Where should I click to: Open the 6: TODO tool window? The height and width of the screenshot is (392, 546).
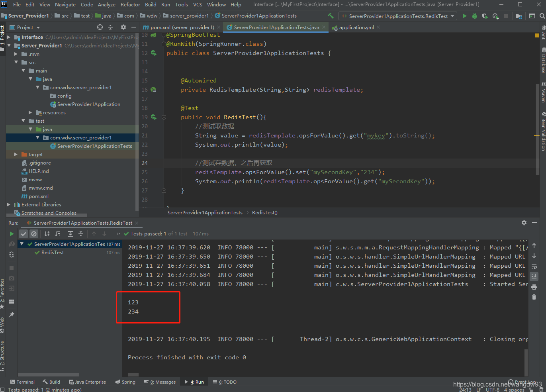(225, 382)
